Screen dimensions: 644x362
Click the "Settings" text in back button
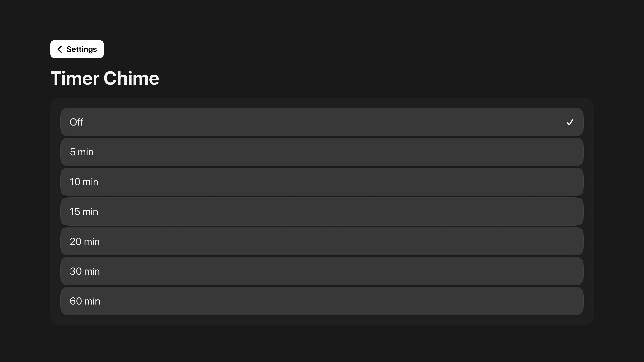82,49
